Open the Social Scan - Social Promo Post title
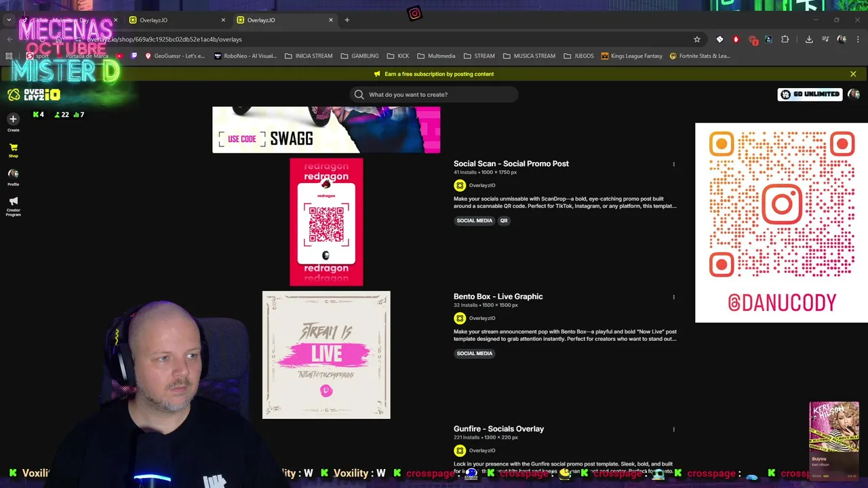Viewport: 868px width, 488px height. pyautogui.click(x=511, y=163)
